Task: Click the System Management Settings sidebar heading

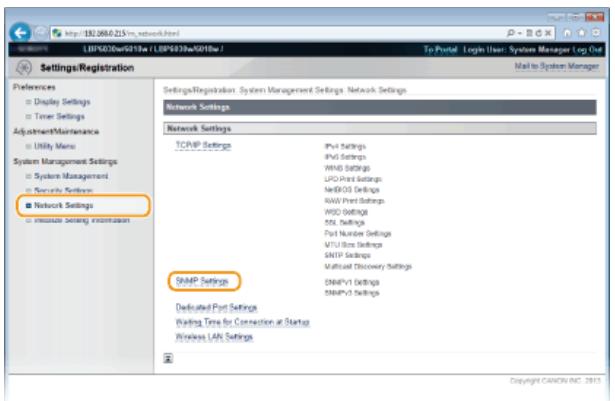Action: click(65, 161)
